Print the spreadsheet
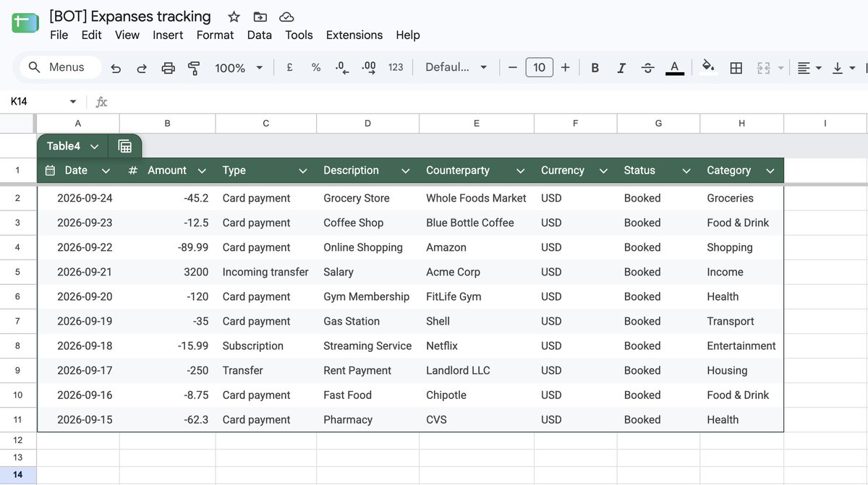The width and height of the screenshot is (868, 485). point(168,68)
